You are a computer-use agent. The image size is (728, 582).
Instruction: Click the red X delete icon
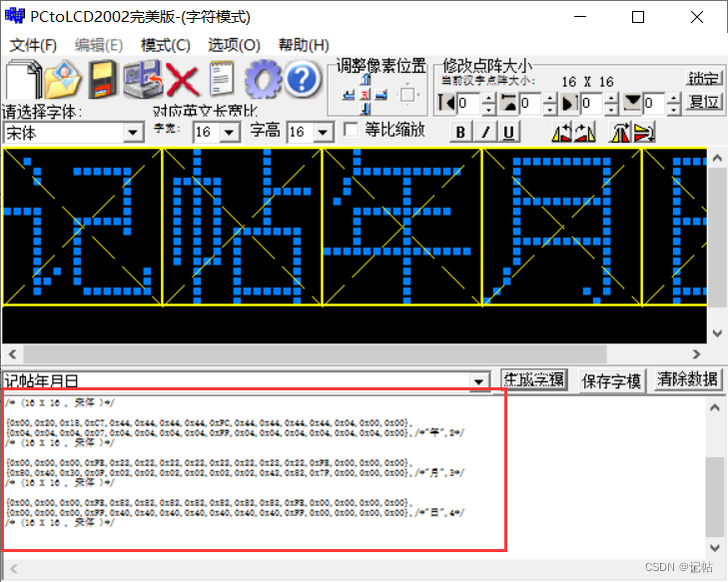[x=182, y=81]
